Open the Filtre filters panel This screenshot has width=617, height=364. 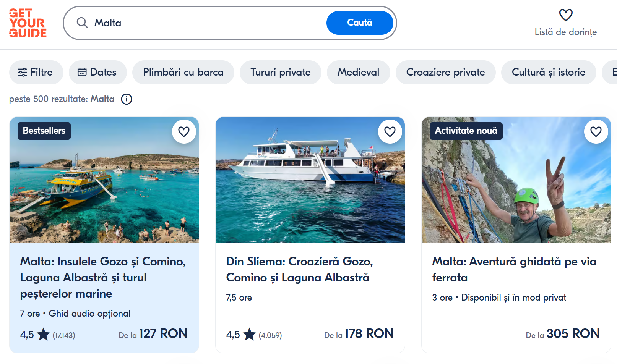[36, 72]
